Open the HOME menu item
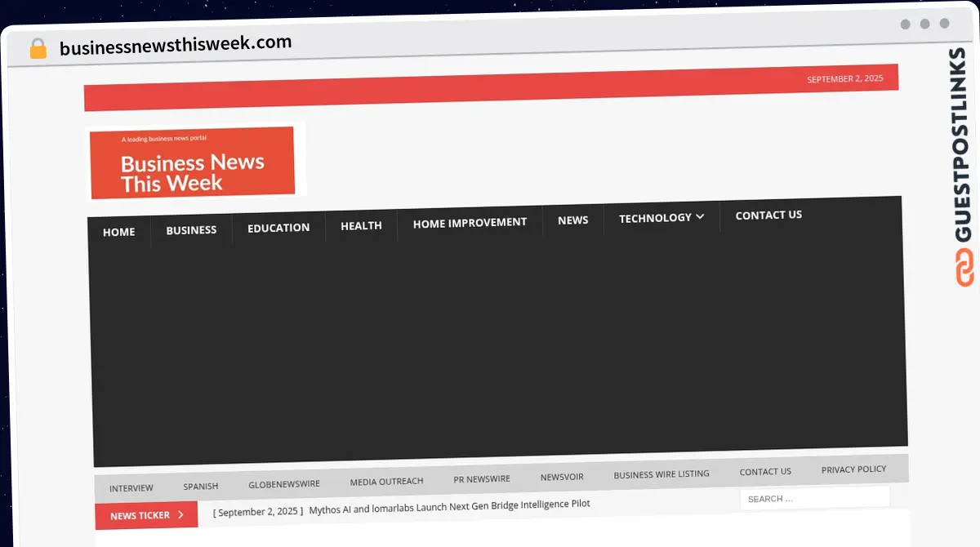The image size is (980, 547). [x=119, y=232]
